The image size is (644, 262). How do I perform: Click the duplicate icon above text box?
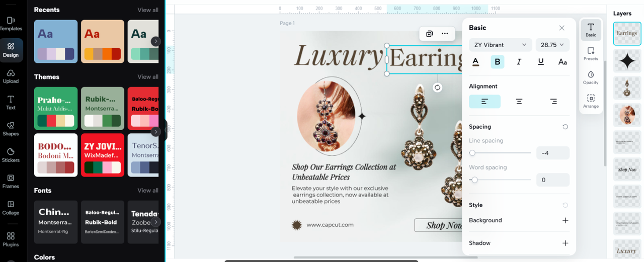click(429, 34)
